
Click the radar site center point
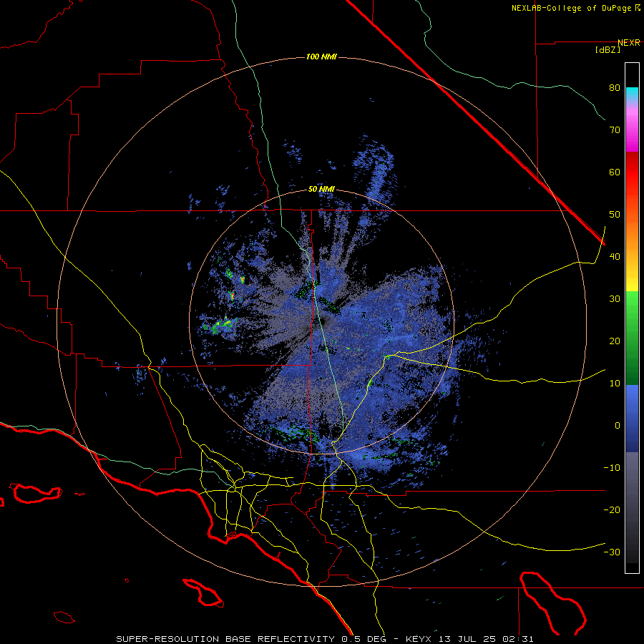coord(321,322)
